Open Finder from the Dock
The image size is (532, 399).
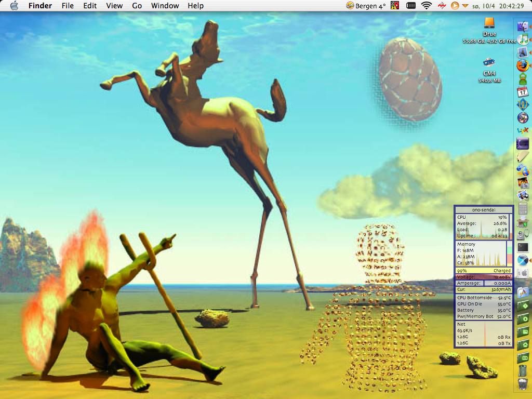coord(523,26)
